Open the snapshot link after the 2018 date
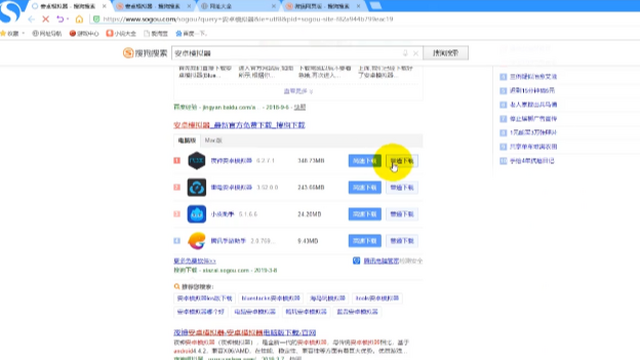Viewport: 640px width, 360px height. click(300, 107)
